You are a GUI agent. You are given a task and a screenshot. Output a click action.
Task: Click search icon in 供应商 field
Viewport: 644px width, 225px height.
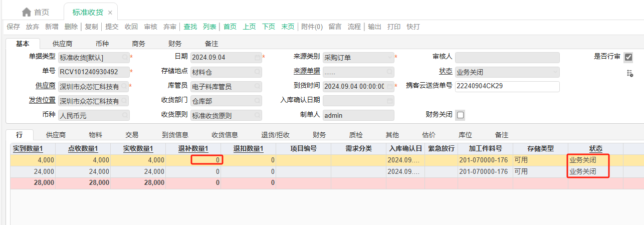[x=124, y=87]
